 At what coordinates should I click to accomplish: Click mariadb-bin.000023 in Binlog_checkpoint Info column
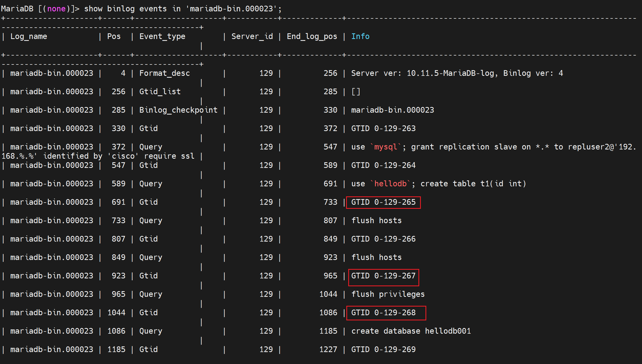coord(393,110)
